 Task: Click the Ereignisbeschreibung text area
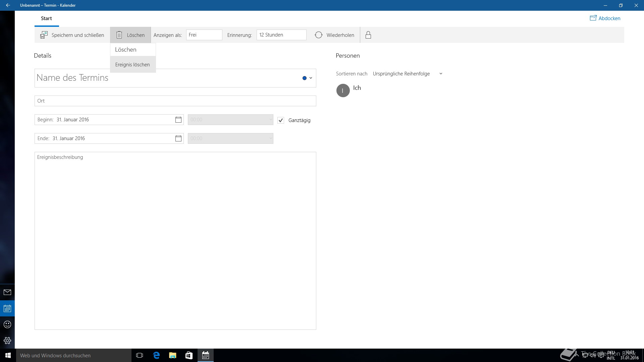pyautogui.click(x=175, y=241)
